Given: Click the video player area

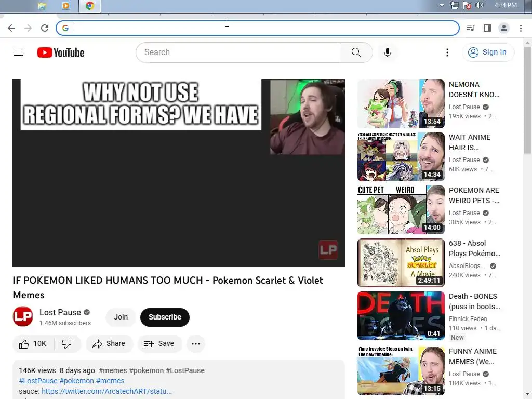Looking at the screenshot, I should 179,172.
